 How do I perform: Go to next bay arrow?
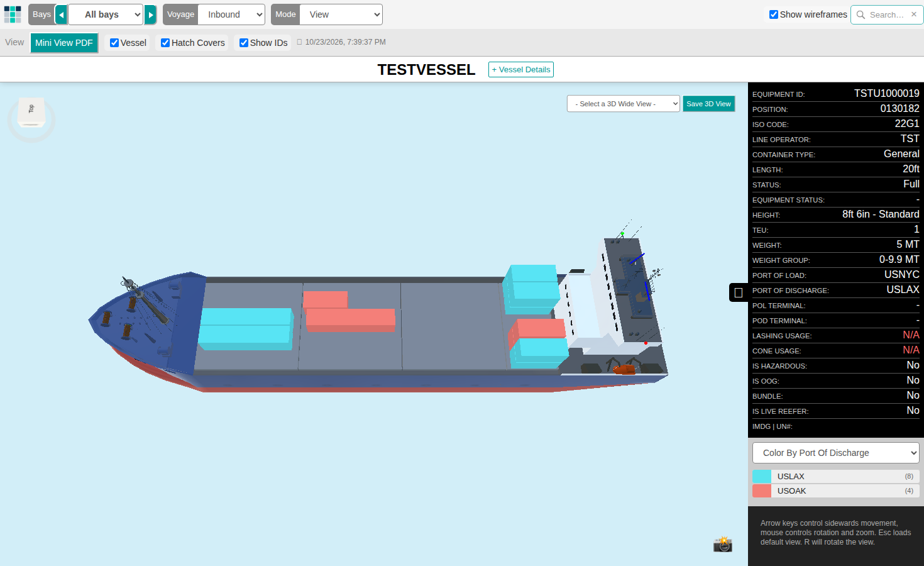pyautogui.click(x=150, y=14)
